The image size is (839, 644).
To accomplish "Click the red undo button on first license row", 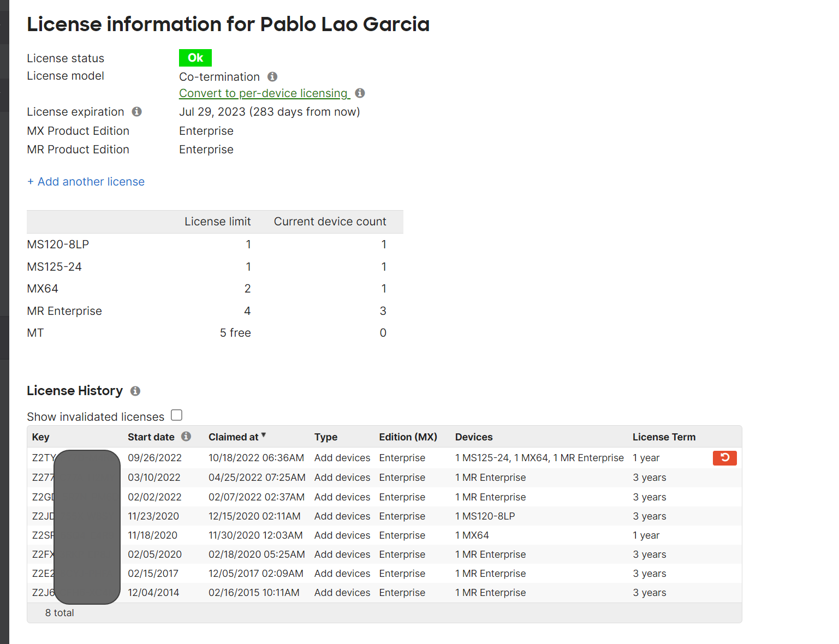I will pos(724,458).
